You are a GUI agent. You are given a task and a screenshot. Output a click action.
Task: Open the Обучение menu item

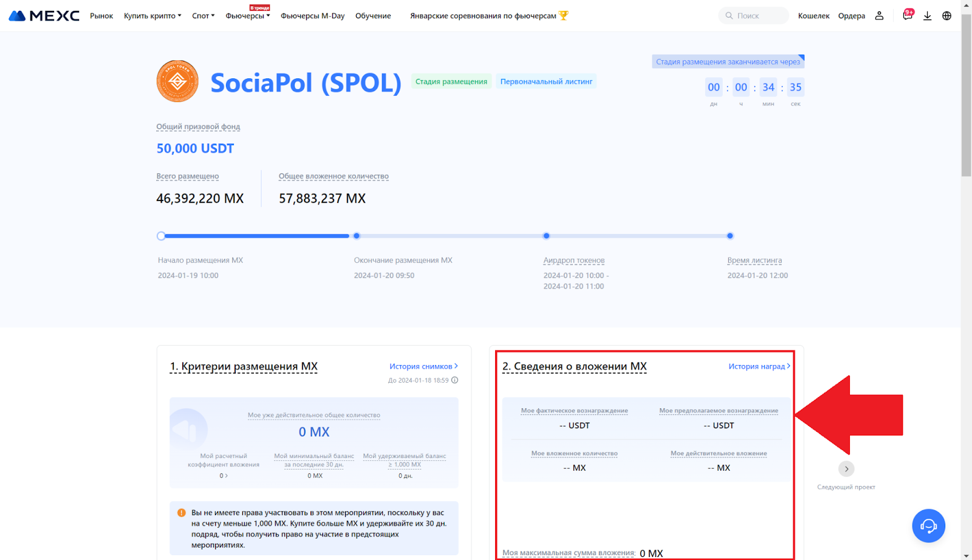coord(373,16)
